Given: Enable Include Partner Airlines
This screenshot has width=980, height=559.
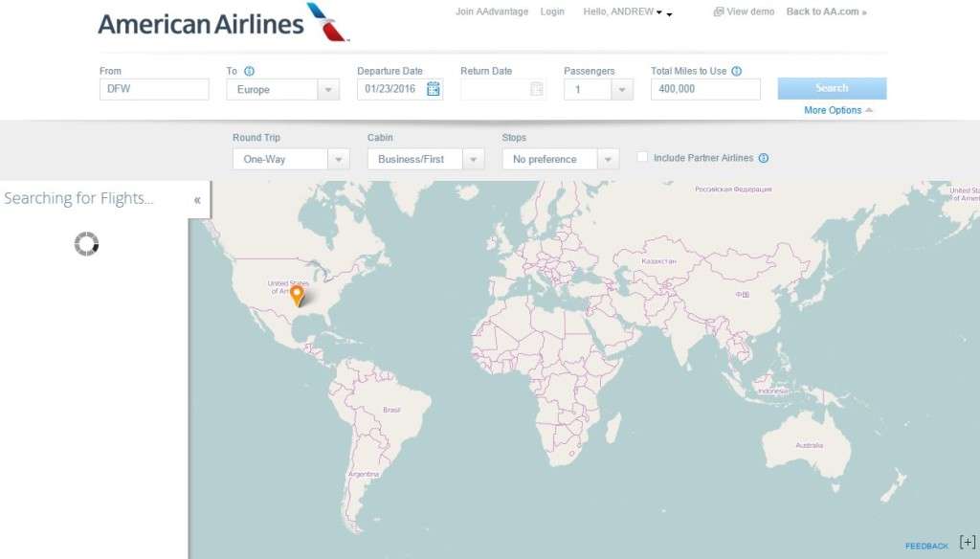Looking at the screenshot, I should pyautogui.click(x=642, y=157).
